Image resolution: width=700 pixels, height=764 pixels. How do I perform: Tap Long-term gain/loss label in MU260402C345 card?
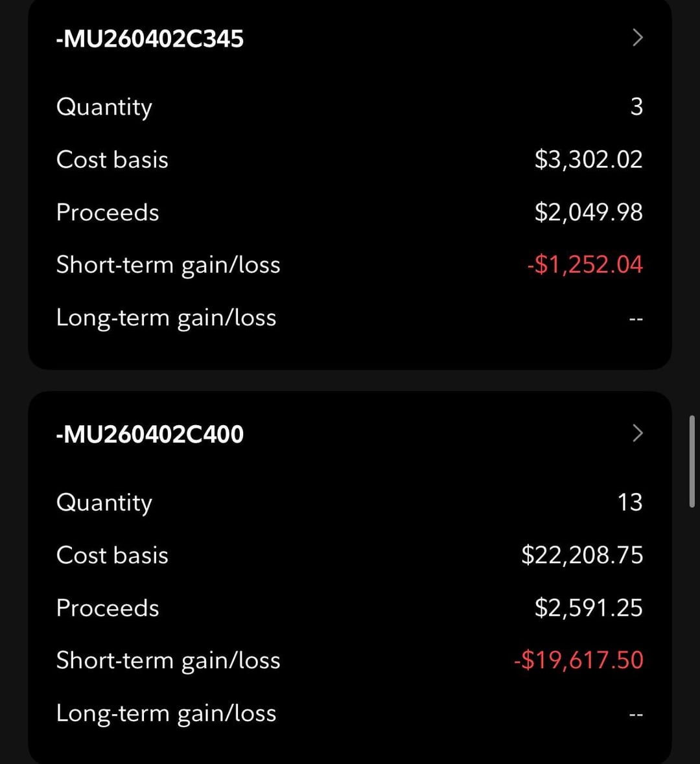(166, 318)
